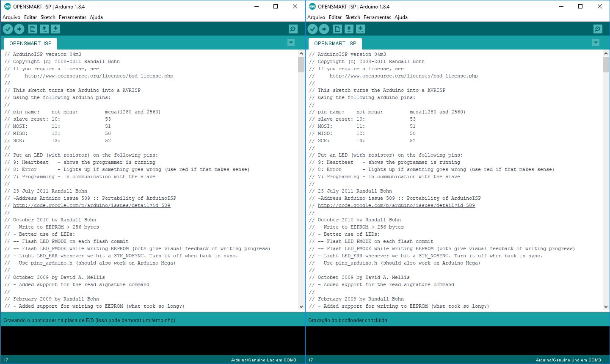The width and height of the screenshot is (610, 364).
Task: Click scroll-up arrow in left editor scrollbar
Action: [301, 54]
